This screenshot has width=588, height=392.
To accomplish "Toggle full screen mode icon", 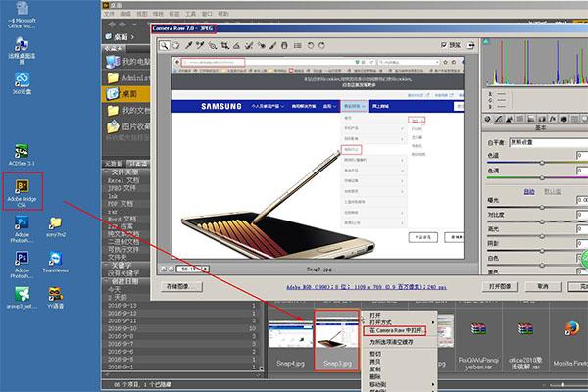I will click(x=471, y=45).
